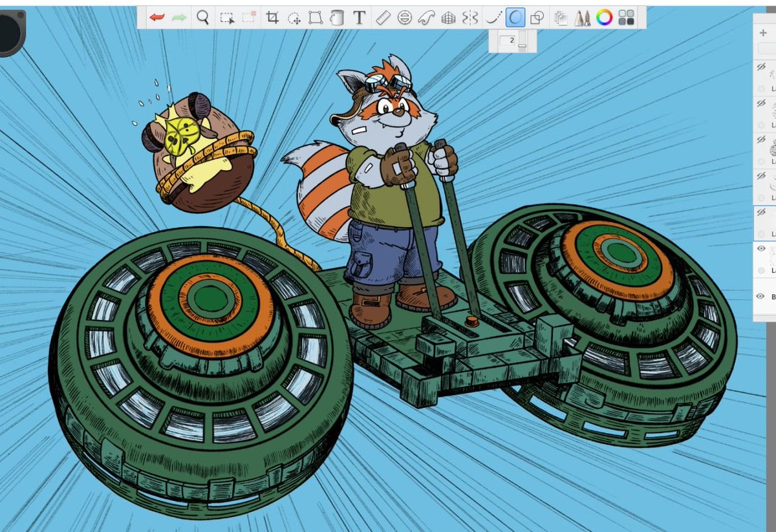Enable the Ellipse guide

coord(405,17)
